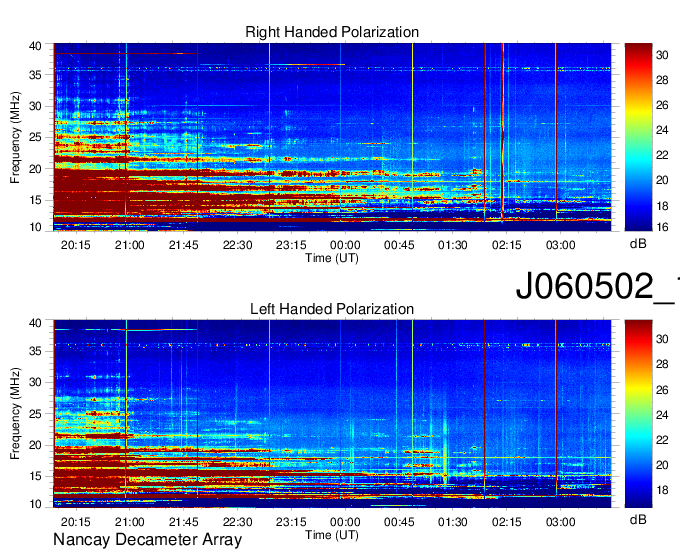The height and width of the screenshot is (552, 680).
Task: Click the "dB" unit under the Left Handed colorbar
Action: (638, 519)
